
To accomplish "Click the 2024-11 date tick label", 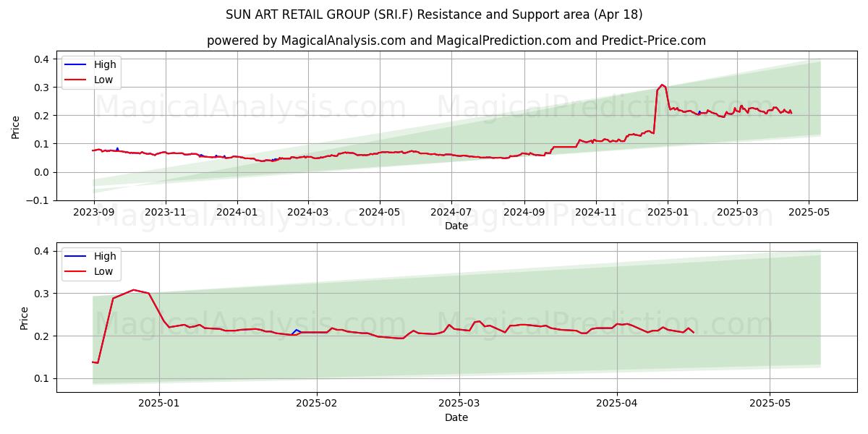I will (595, 213).
